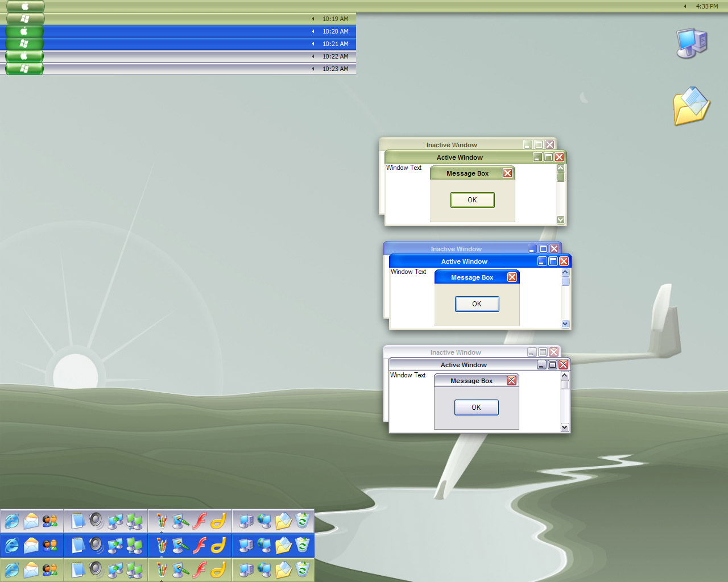Open the mail envelope icon in silver row
Image resolution: width=728 pixels, height=582 pixels.
[x=31, y=521]
